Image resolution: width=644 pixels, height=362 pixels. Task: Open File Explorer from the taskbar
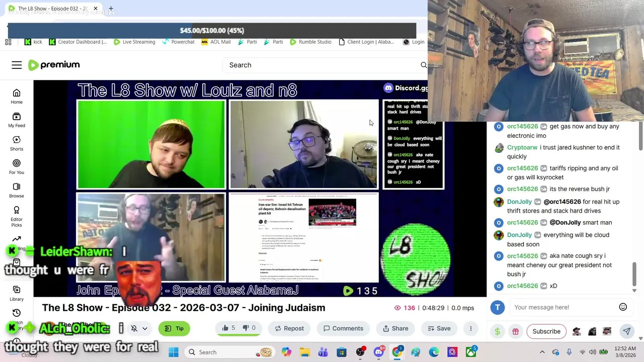pyautogui.click(x=305, y=352)
